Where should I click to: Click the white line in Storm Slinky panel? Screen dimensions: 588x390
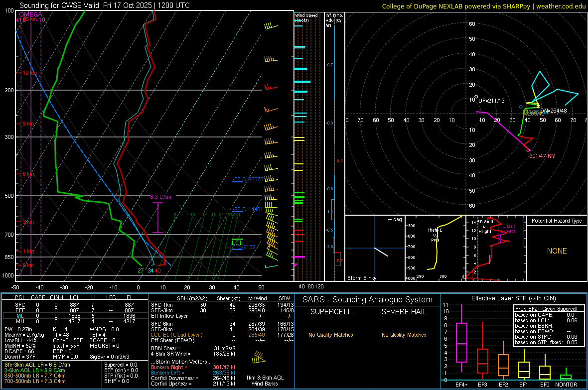click(381, 252)
